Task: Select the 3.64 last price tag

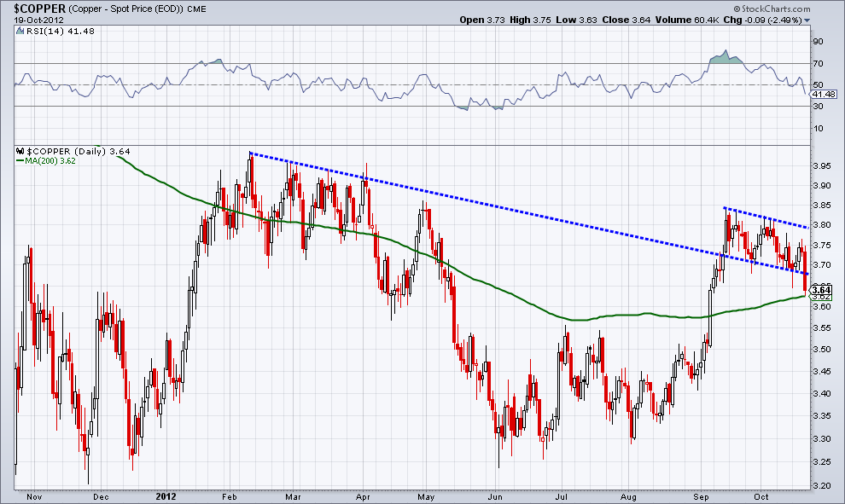Action: pyautogui.click(x=820, y=291)
